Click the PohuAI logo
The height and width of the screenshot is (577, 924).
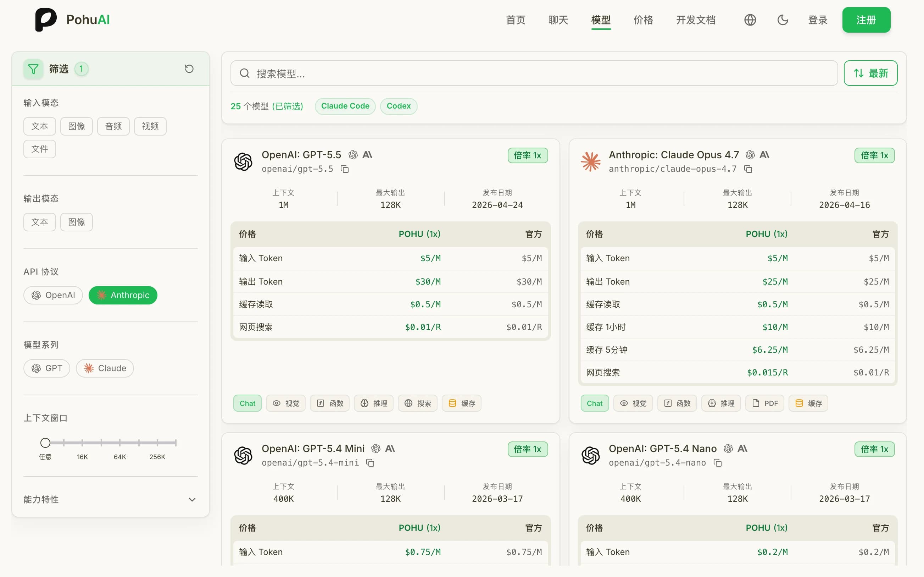pyautogui.click(x=72, y=20)
